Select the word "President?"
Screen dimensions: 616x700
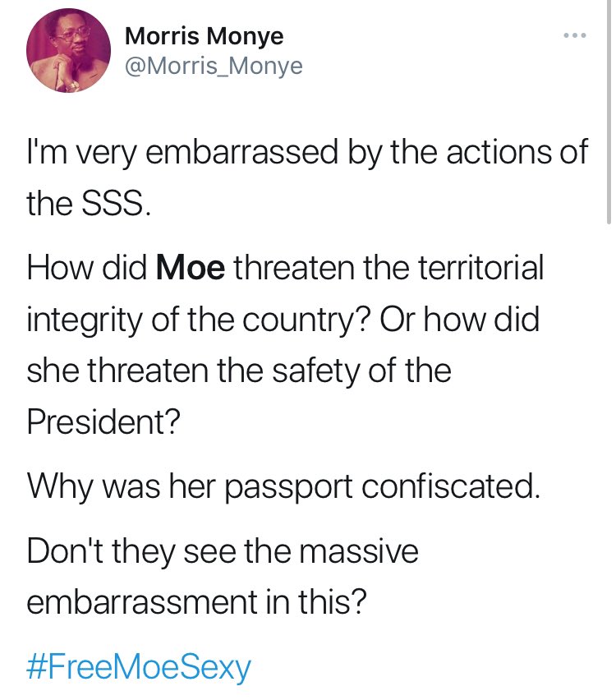tap(103, 421)
